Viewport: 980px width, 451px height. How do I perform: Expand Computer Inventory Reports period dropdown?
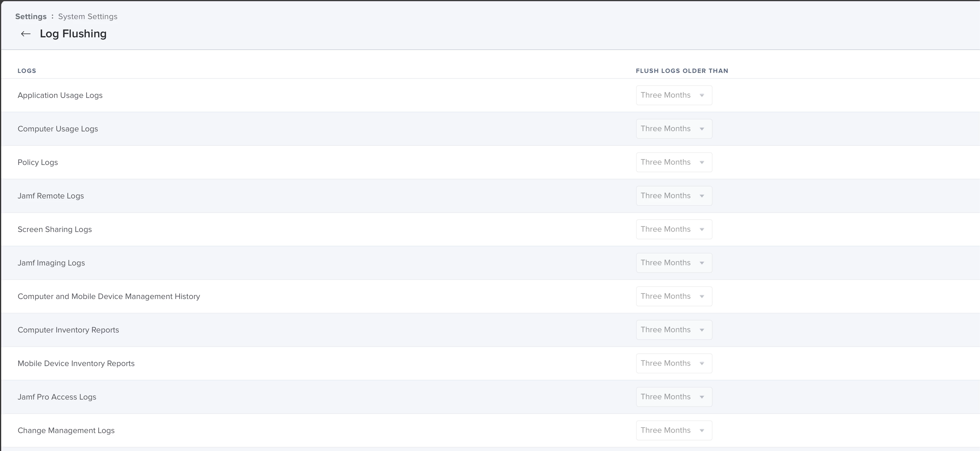point(673,330)
